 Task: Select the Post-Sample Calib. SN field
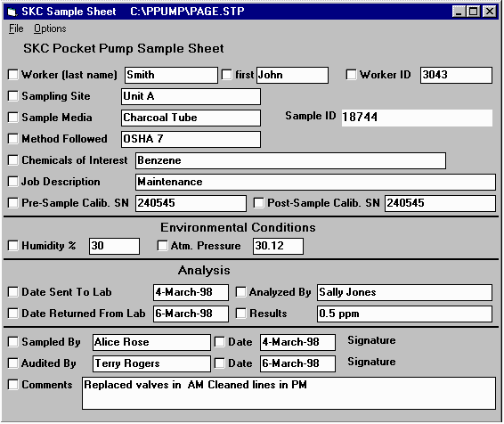coord(440,203)
